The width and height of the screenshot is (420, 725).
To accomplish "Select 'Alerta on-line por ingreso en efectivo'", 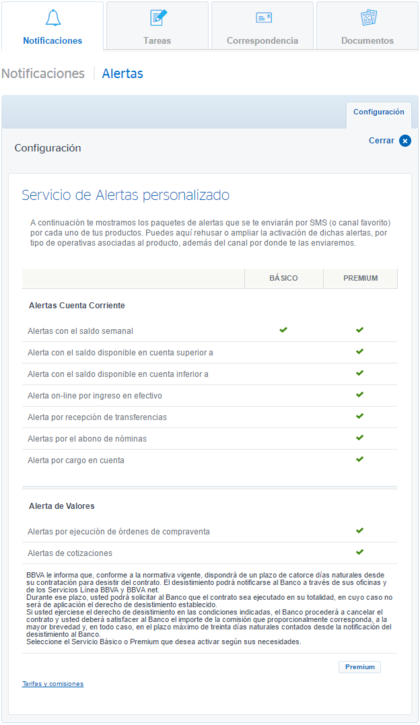I will (95, 396).
